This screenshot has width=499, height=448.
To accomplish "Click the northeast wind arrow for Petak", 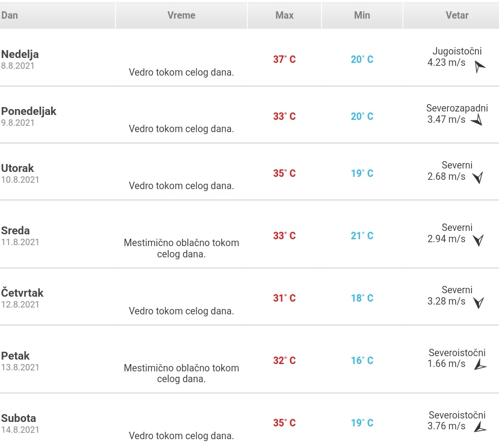I will [x=480, y=364].
